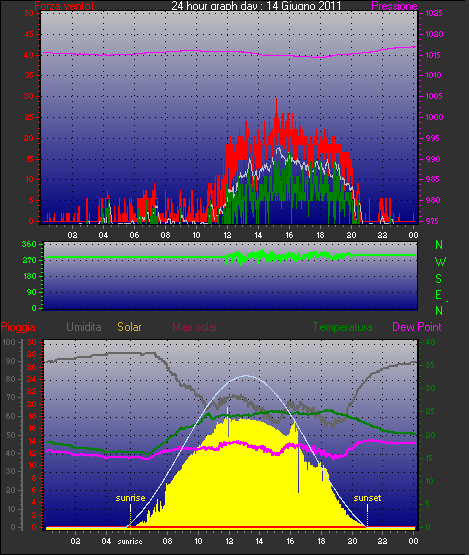Select the Dew Point legend label
Viewport: 469px width, 555px height.
pyautogui.click(x=417, y=327)
